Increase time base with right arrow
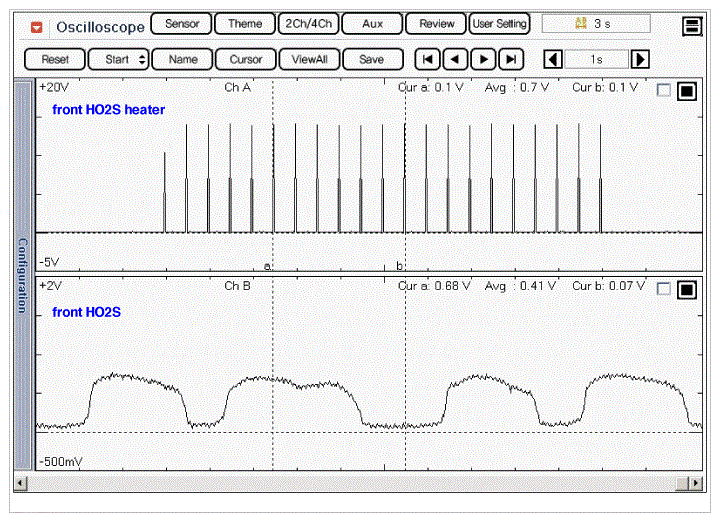 pos(640,59)
